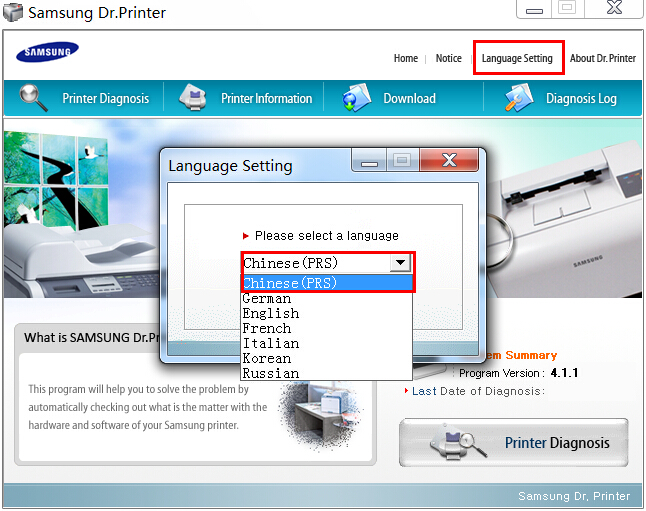Choose English in the language list
This screenshot has height=511, width=646.
tap(327, 313)
